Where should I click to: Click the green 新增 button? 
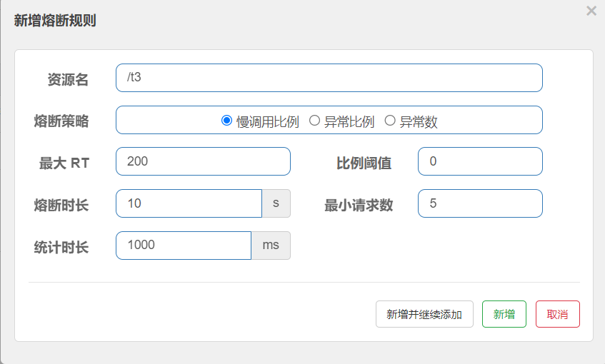tap(504, 314)
